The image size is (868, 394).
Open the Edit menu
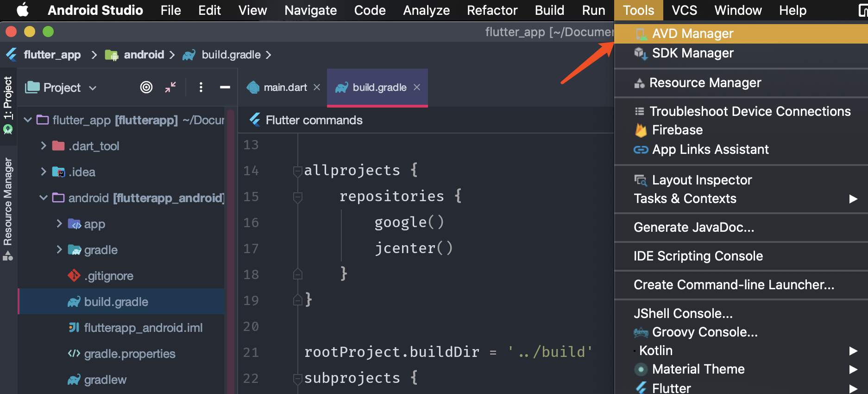(x=209, y=10)
